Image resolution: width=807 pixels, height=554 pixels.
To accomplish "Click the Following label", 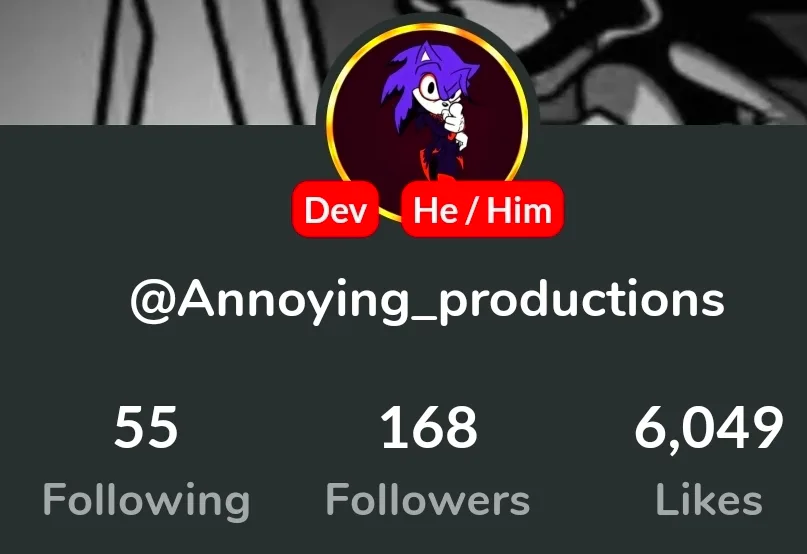I will 146,499.
